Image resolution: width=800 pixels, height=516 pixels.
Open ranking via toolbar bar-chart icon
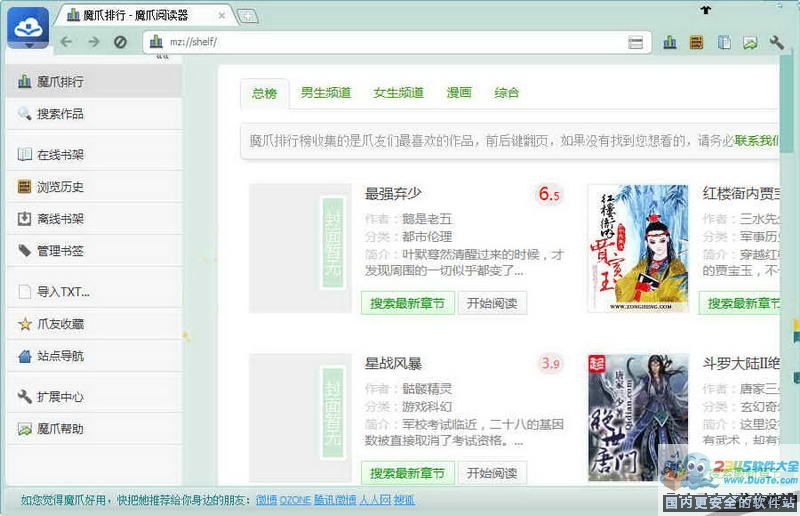point(670,42)
